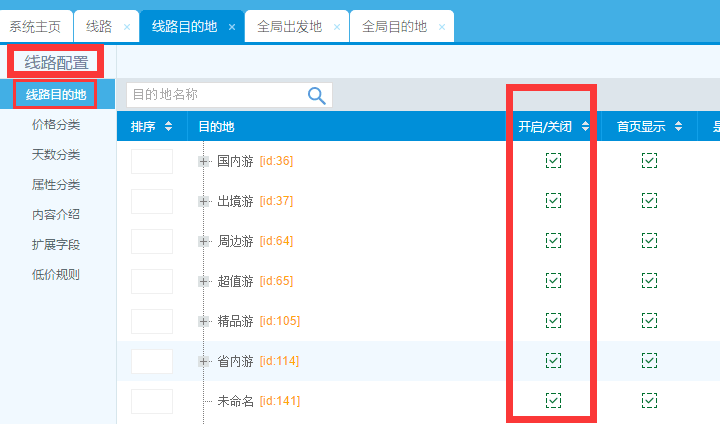Close the 全局目的地 tab

[x=442, y=27]
